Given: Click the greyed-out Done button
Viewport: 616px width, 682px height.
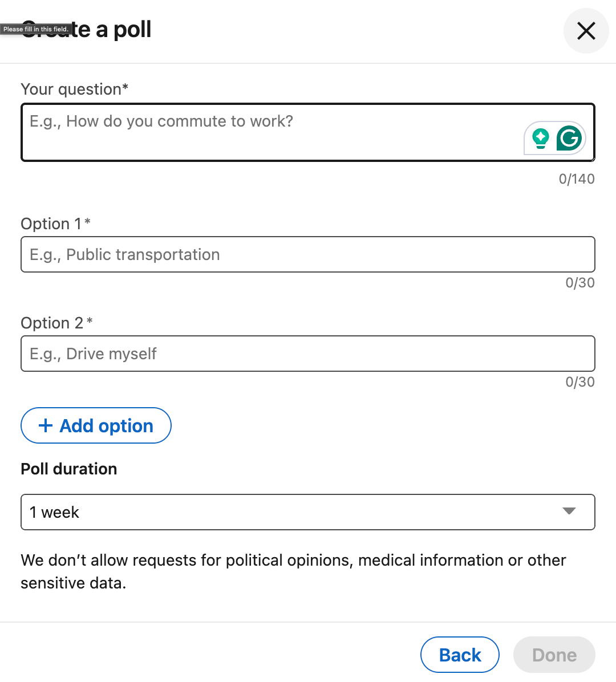Looking at the screenshot, I should point(554,655).
